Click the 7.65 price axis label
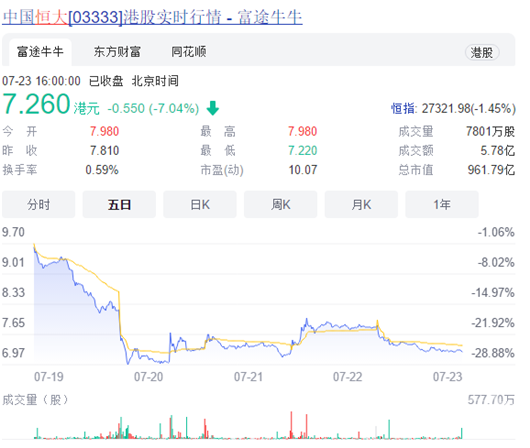The height and width of the screenshot is (448, 530). 14,323
